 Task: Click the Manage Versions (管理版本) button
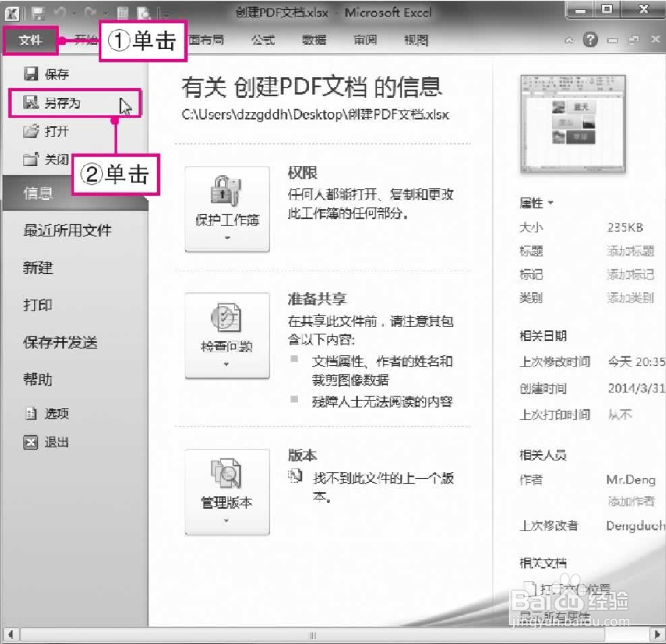228,492
